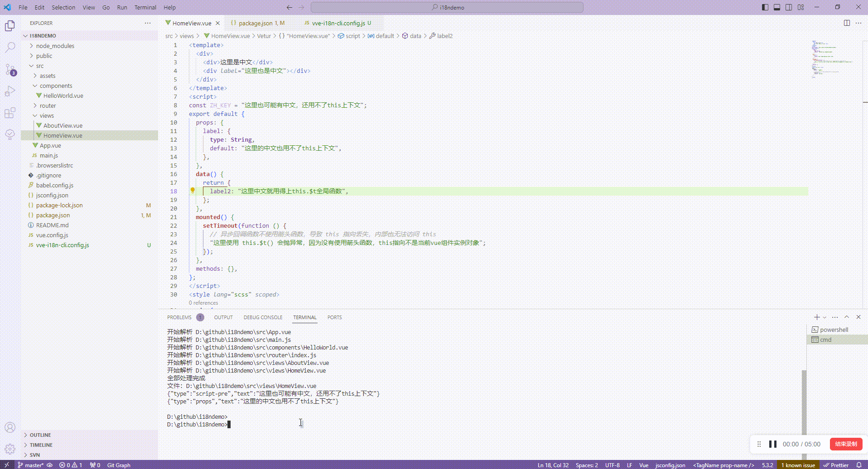The image size is (868, 469).
Task: Toggle primary side bar layout icon
Action: coord(765,7)
